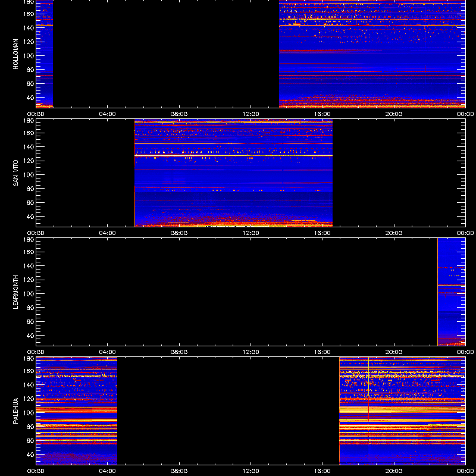Viewport: 476px width, 476px height.
Task: Select the 12:00 time label below Holloman panel
Action: coord(250,114)
